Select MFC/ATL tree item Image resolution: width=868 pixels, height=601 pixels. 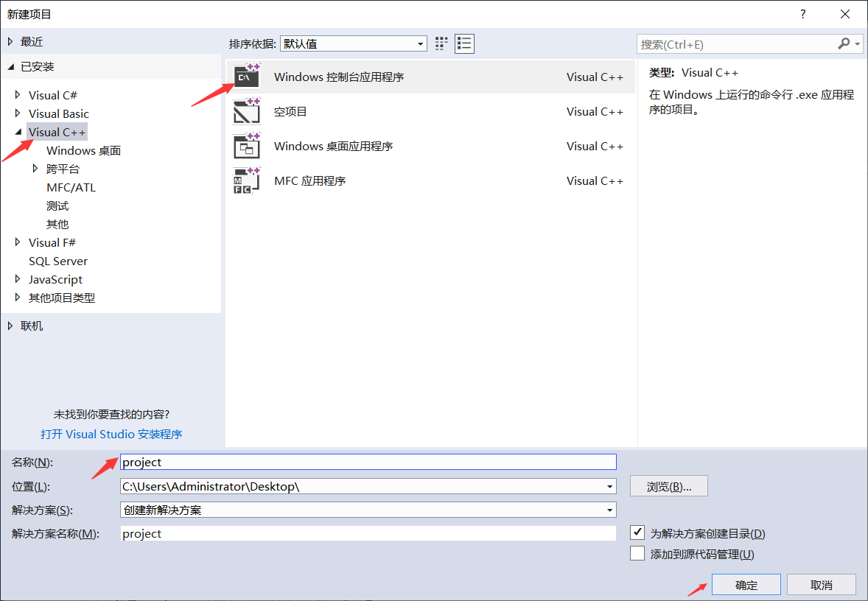pos(71,187)
